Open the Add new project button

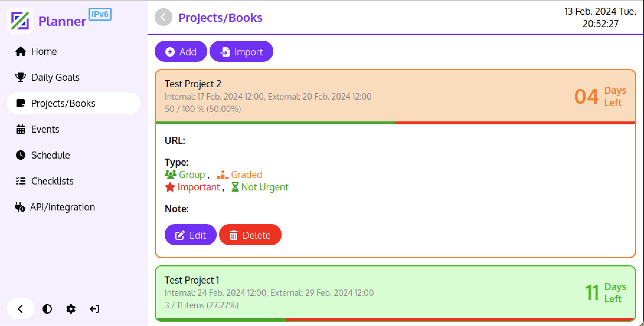tap(181, 51)
